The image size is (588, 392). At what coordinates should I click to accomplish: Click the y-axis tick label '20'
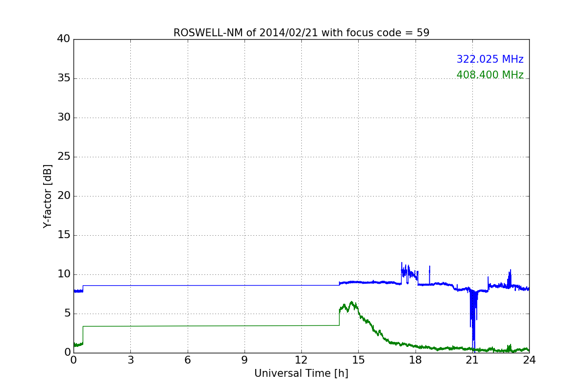[64, 196]
